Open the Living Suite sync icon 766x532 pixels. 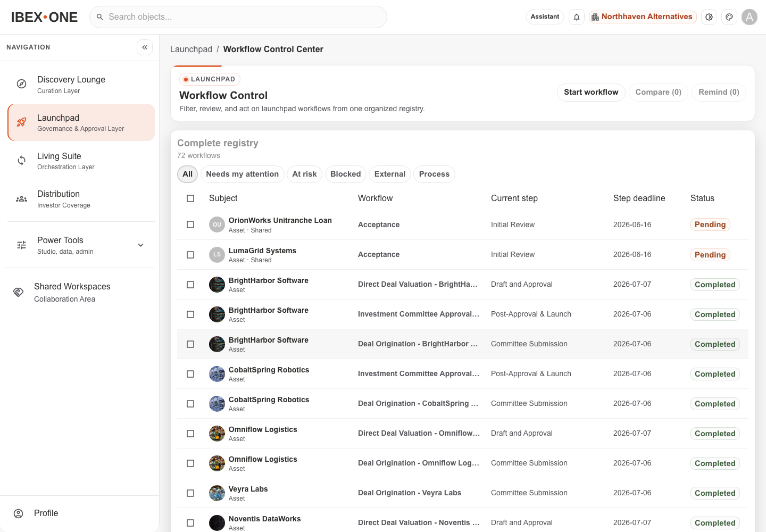21,161
